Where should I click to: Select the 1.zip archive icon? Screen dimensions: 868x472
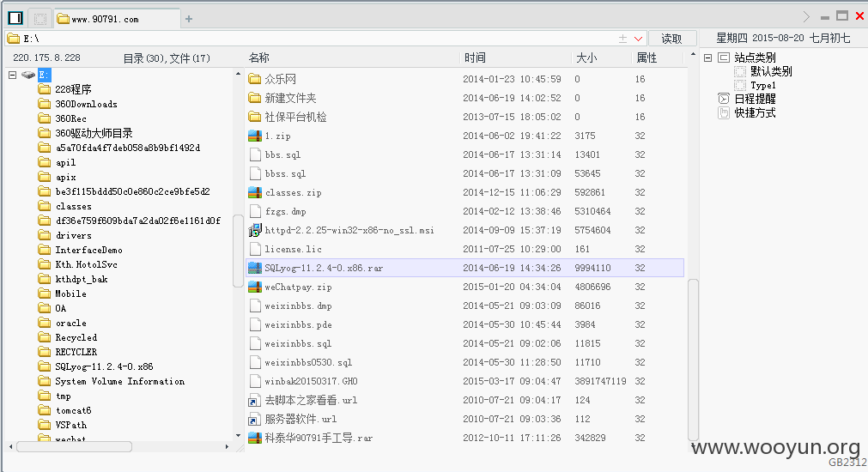(x=255, y=136)
